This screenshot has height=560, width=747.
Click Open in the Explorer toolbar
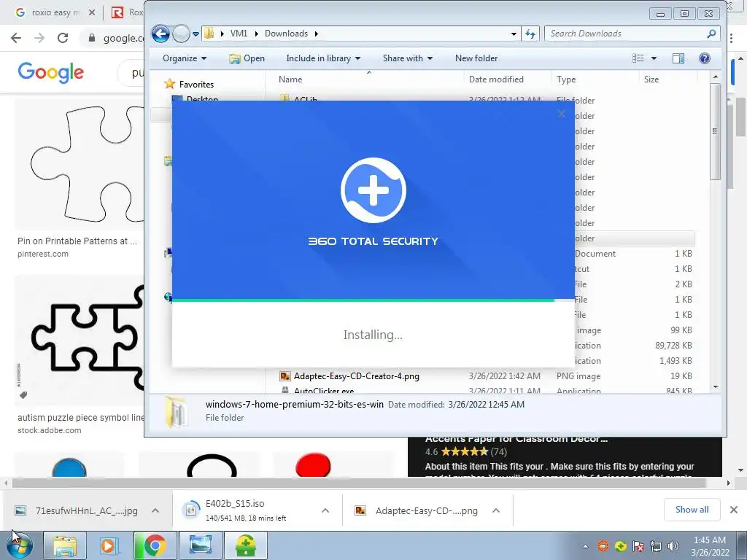(247, 58)
